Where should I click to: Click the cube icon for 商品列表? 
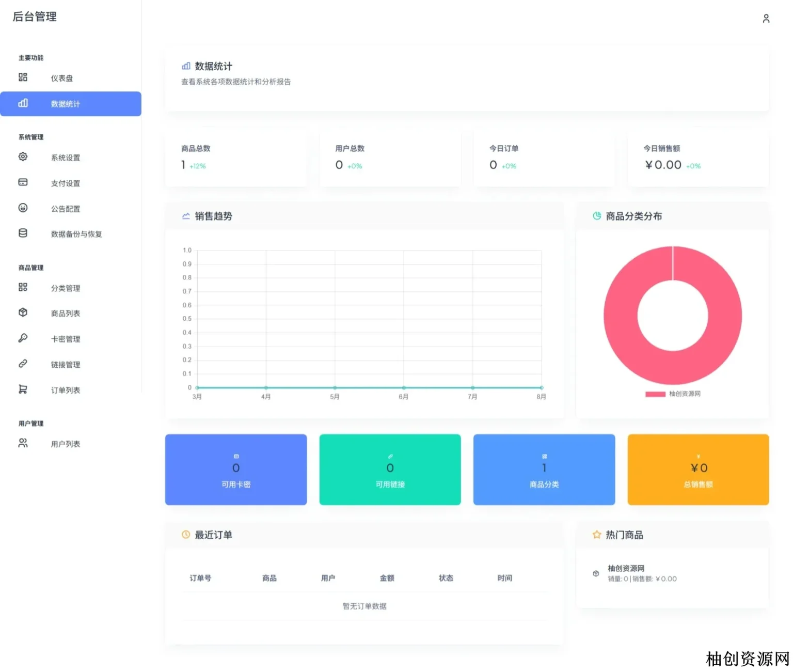pyautogui.click(x=23, y=312)
